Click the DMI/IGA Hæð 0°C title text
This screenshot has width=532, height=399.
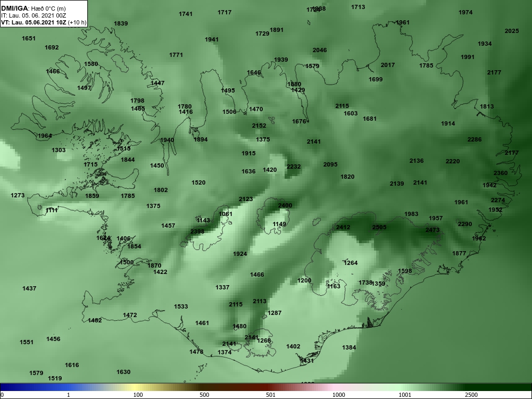tap(33, 9)
